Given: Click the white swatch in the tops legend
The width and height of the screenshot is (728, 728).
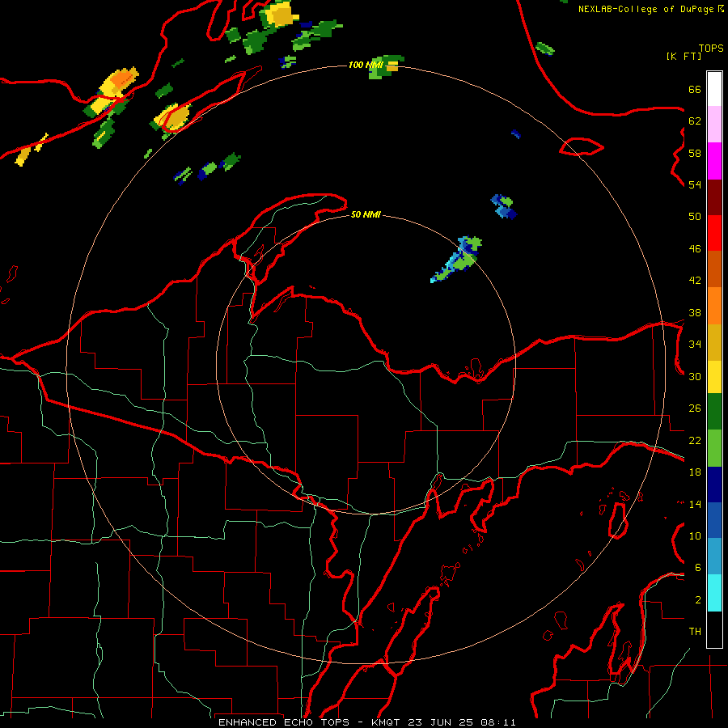Looking at the screenshot, I should pyautogui.click(x=714, y=89).
